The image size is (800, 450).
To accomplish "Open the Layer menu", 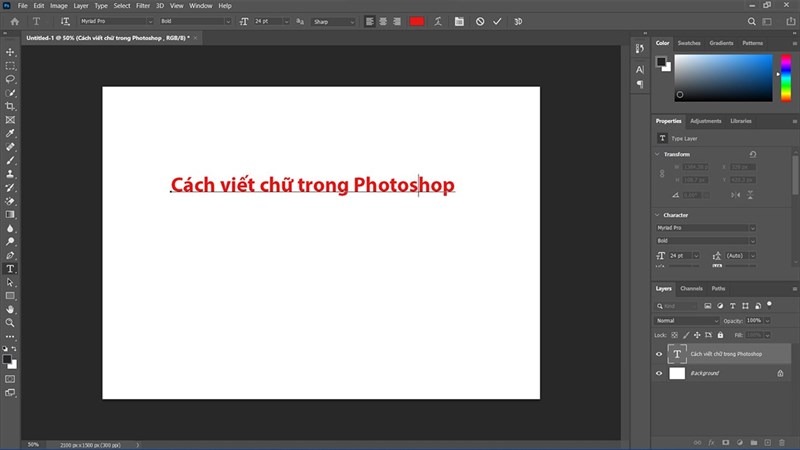I will pos(81,6).
